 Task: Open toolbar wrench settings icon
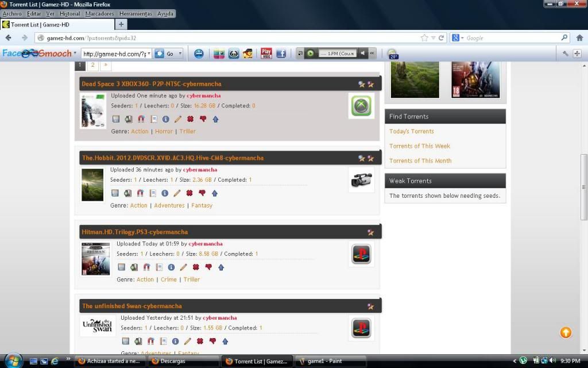[x=565, y=53]
